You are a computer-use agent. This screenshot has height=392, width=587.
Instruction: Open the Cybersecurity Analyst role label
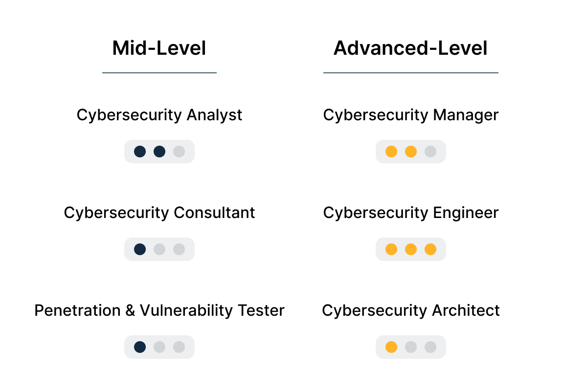coord(159,115)
